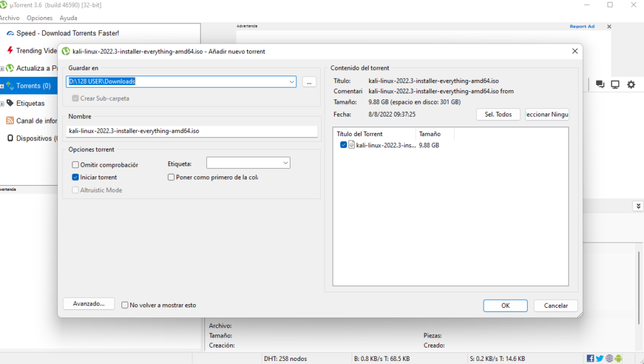This screenshot has height=364, width=644.
Task: Select Canal de información in sidebar
Action: pyautogui.click(x=36, y=120)
